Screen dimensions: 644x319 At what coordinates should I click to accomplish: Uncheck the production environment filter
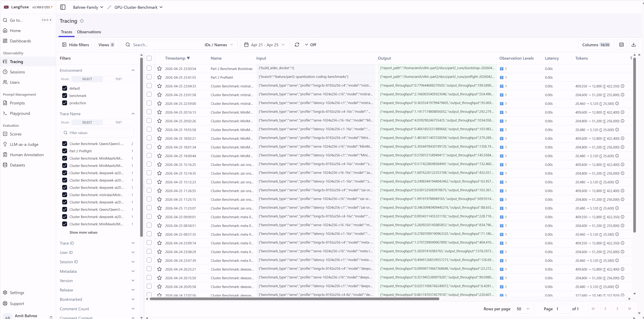[64, 103]
